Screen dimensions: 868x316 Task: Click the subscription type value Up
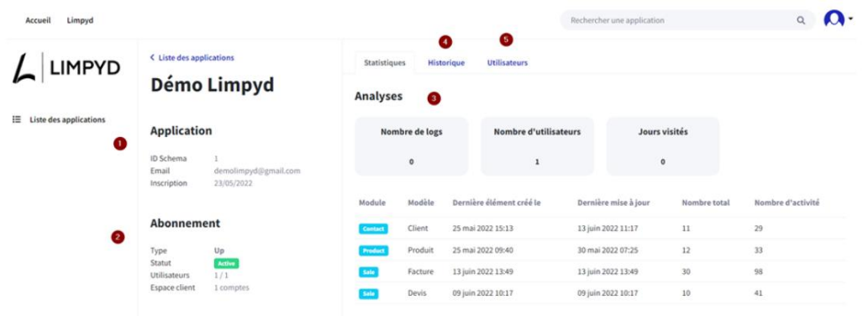pos(219,250)
